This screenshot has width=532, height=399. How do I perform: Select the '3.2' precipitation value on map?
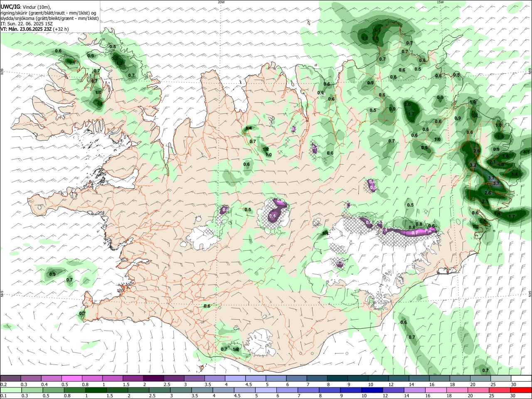point(473,165)
